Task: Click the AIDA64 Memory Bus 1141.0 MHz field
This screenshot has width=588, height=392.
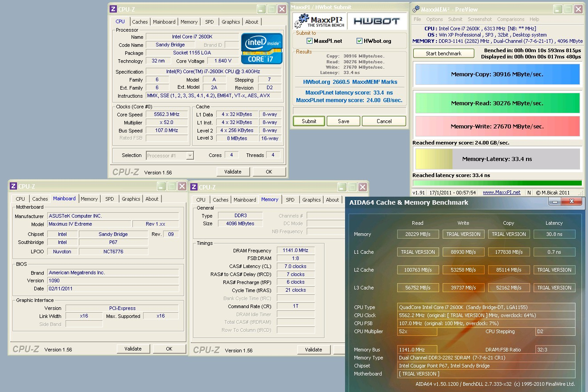Action: tap(418, 350)
